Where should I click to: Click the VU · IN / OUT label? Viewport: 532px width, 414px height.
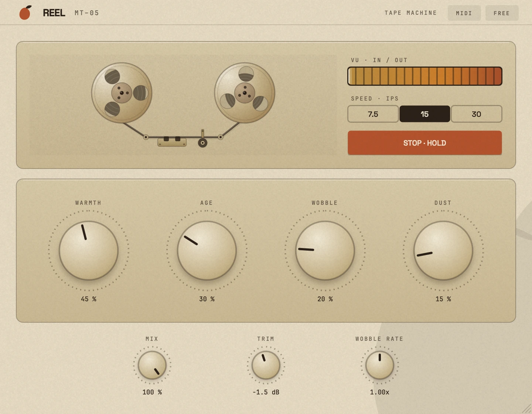379,60
